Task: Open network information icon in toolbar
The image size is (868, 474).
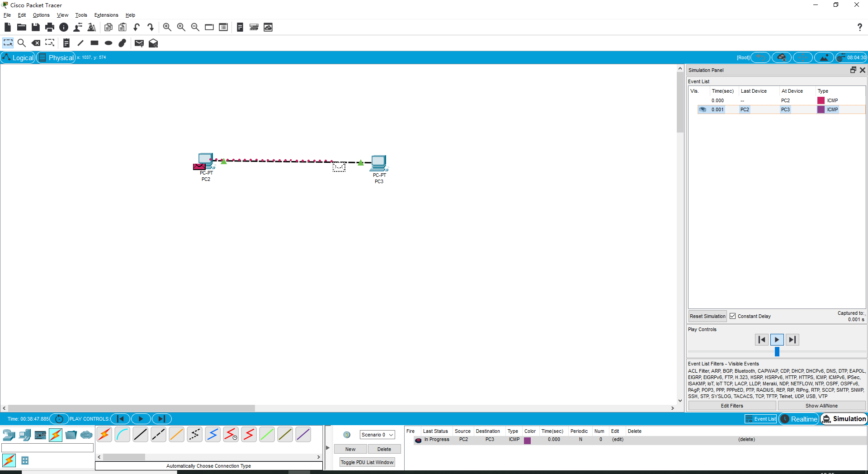Action: (64, 27)
